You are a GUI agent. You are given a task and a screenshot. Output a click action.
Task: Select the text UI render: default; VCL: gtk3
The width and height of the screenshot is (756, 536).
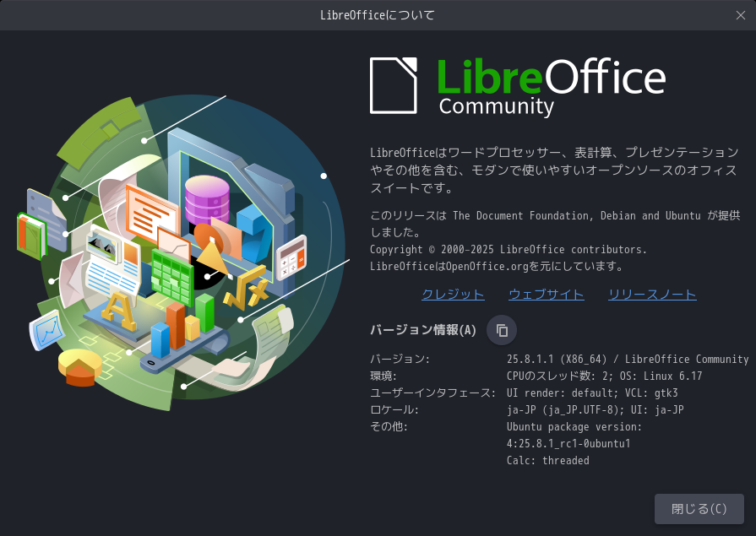click(x=592, y=393)
